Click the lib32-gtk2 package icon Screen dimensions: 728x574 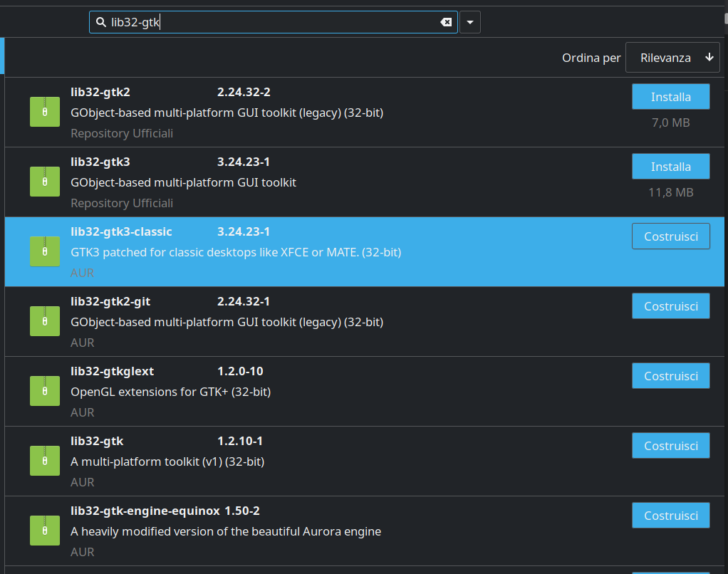tap(44, 112)
